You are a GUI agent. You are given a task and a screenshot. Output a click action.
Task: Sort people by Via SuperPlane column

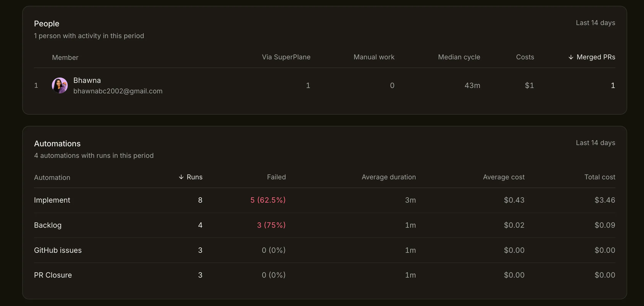coord(286,57)
